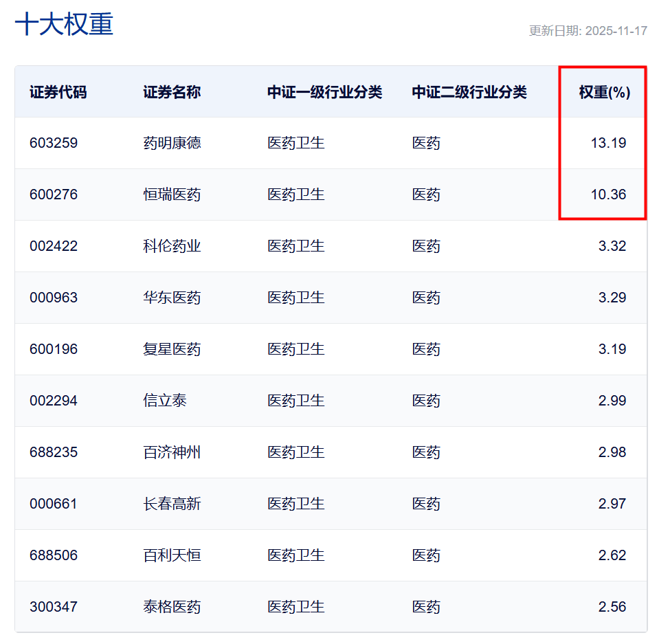Click 医药卫生 in the 信立泰 row
This screenshot has width=659, height=644.
296,401
